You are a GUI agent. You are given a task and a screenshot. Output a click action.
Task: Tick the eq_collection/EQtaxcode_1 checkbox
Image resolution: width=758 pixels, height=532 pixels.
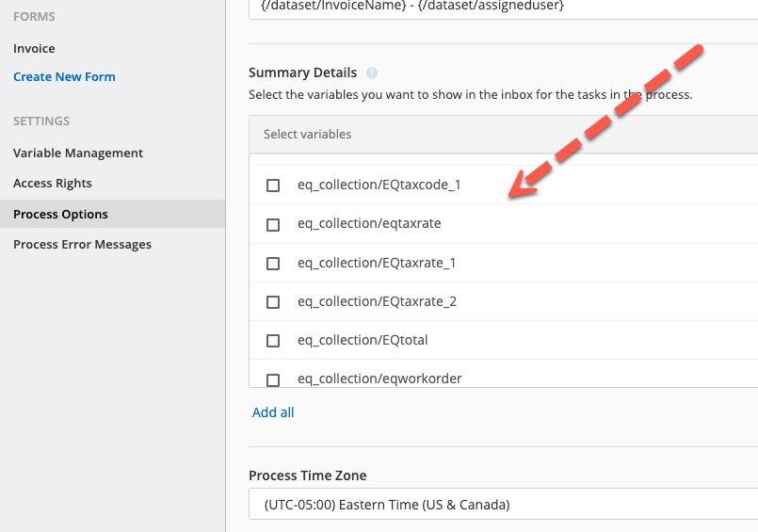coord(273,185)
